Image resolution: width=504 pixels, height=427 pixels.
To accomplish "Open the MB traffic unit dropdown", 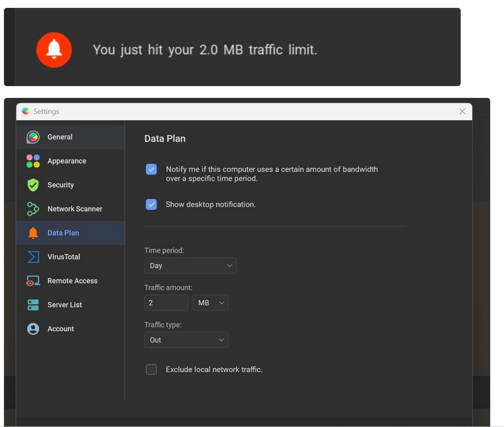I will (x=210, y=303).
